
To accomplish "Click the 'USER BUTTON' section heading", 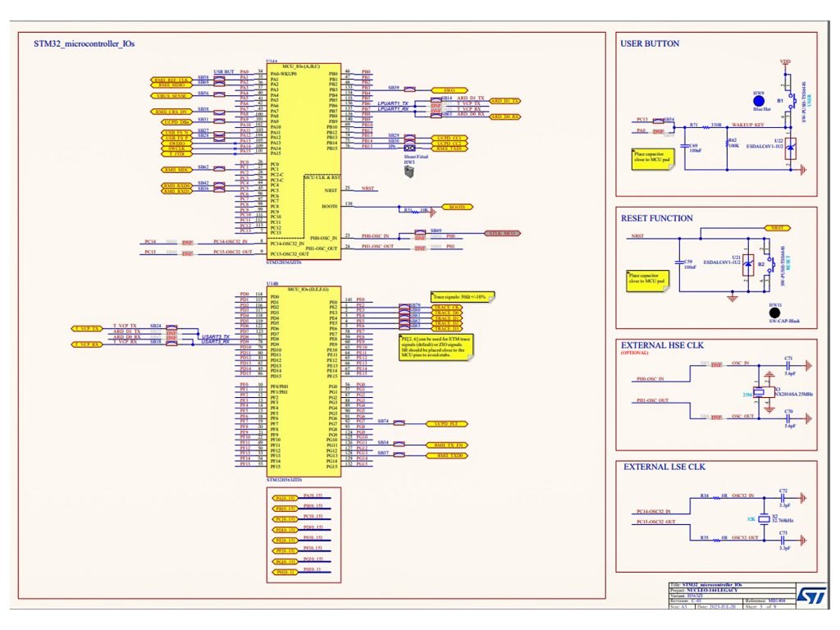I will click(x=650, y=43).
